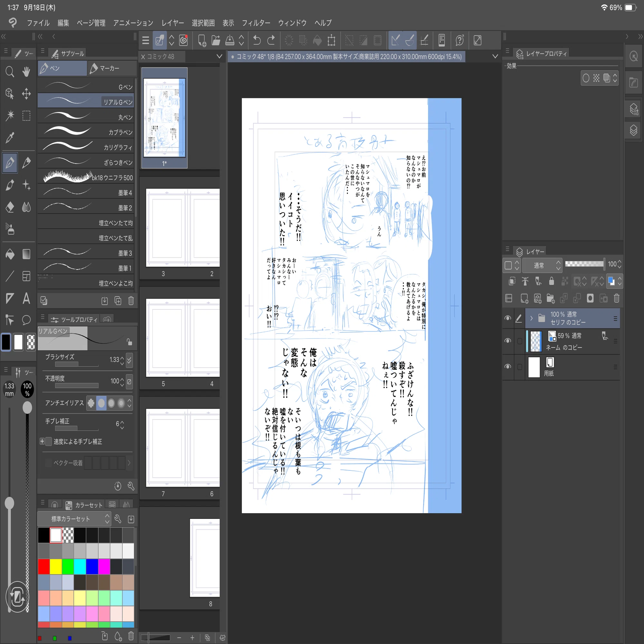The image size is (644, 644).
Task: Open file via folder icon in command bar
Action: [216, 40]
